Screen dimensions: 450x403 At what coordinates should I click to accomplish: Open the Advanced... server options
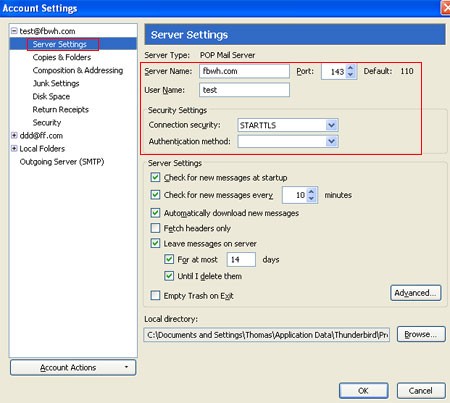pos(416,293)
